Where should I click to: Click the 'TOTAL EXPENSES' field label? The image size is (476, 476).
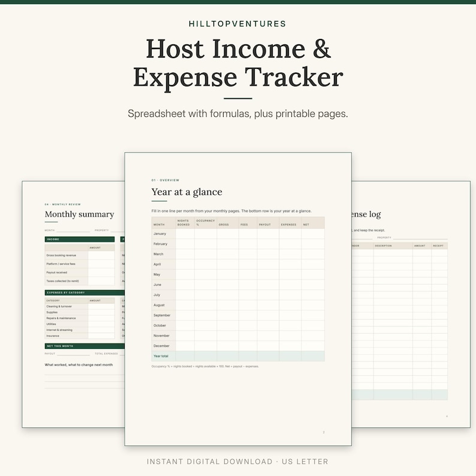(x=106, y=354)
